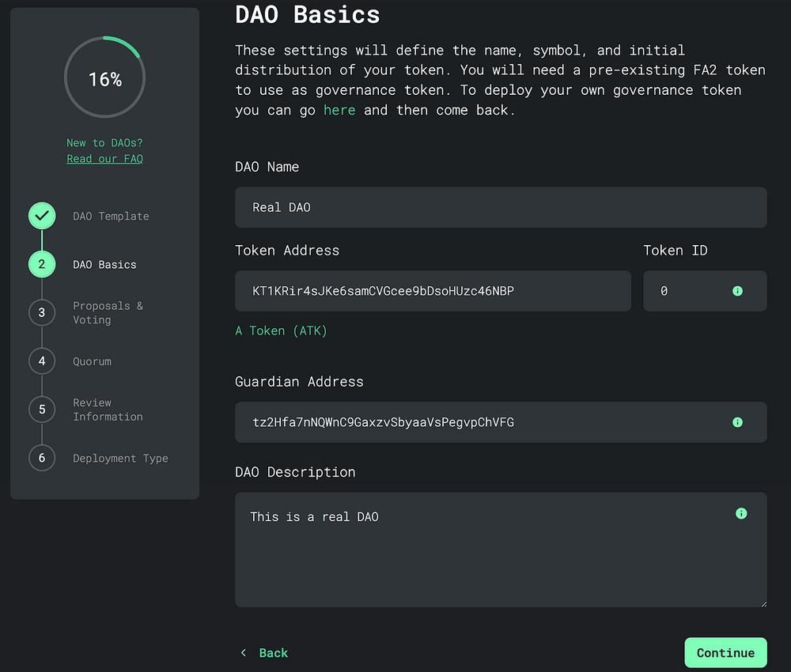Screen dimensions: 791x672
Task: Click inside the DAO Name field
Action: tap(500, 207)
